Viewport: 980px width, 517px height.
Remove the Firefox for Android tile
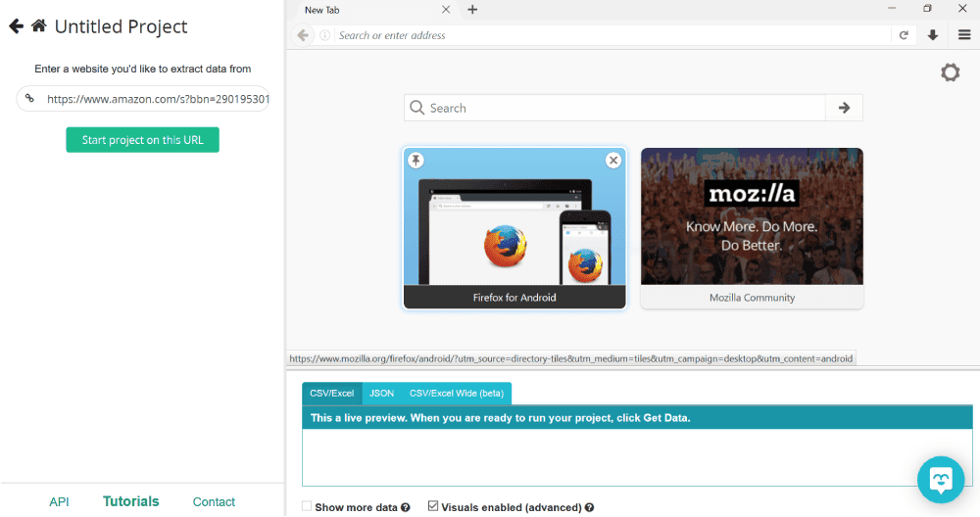(613, 161)
